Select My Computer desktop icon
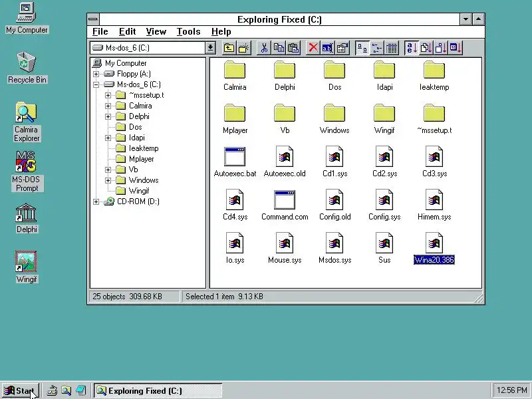Viewport: 532px width, 399px height. [x=27, y=19]
